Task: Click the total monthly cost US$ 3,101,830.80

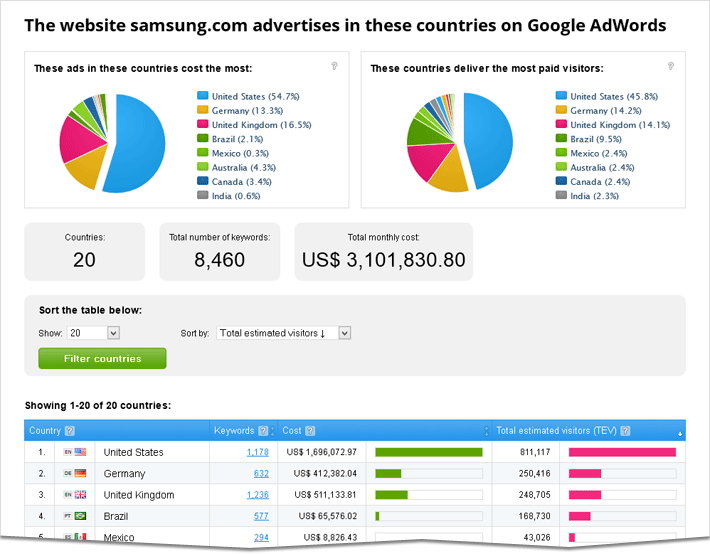Action: click(x=384, y=260)
